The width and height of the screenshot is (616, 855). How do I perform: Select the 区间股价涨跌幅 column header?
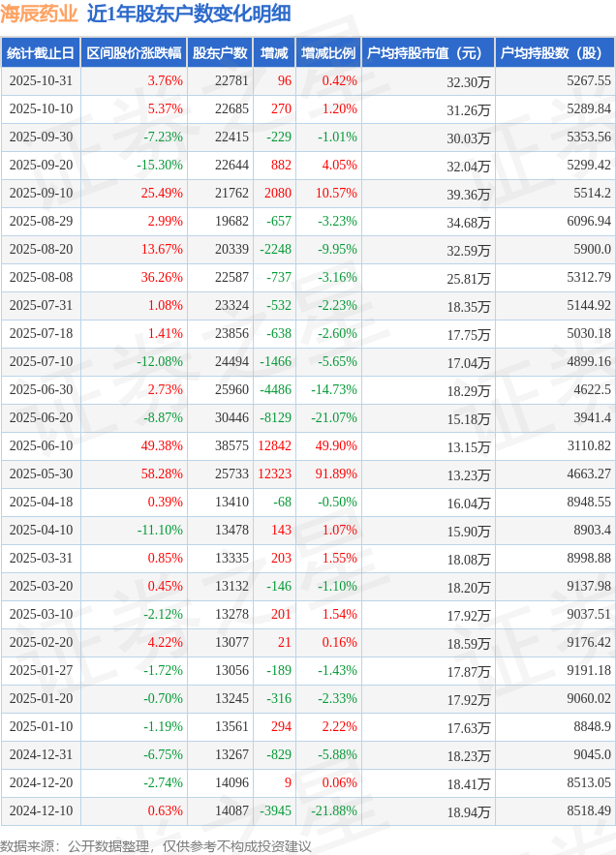(x=133, y=53)
